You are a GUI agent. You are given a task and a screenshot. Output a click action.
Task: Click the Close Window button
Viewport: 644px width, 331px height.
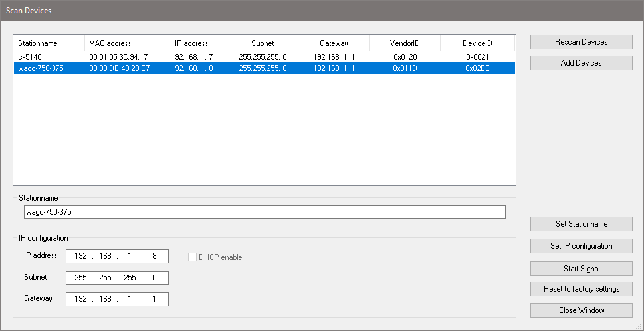581,310
